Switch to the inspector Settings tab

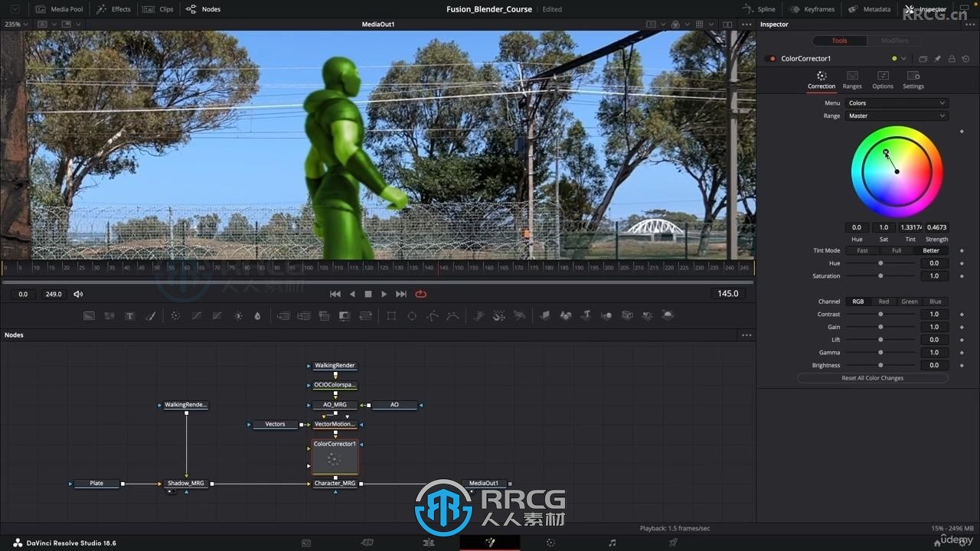(x=913, y=80)
